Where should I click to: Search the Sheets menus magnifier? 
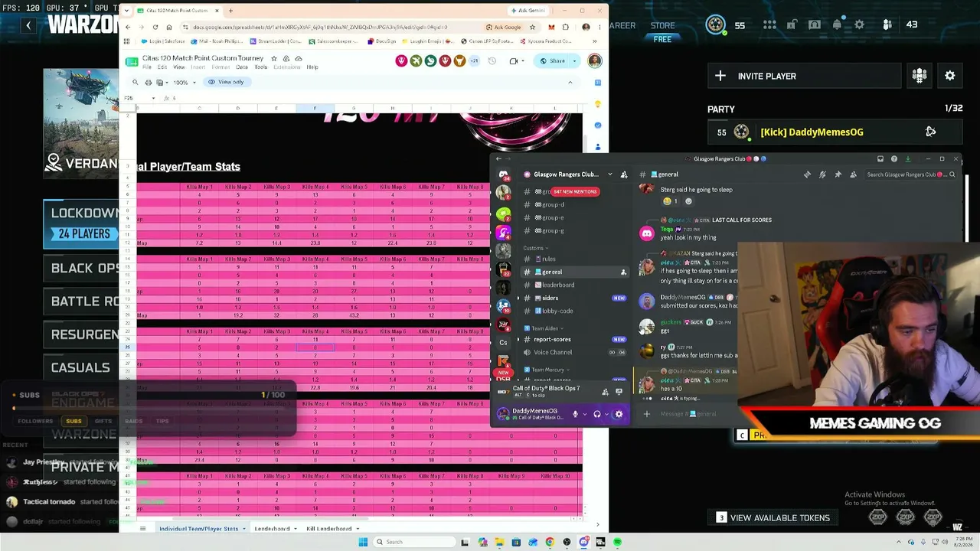click(x=136, y=83)
